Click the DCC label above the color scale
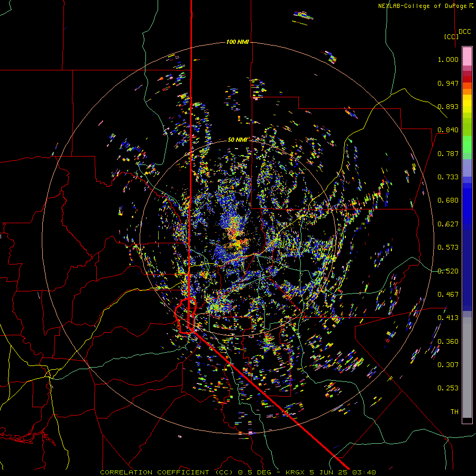Viewport: 476px width, 476px height. (465, 32)
